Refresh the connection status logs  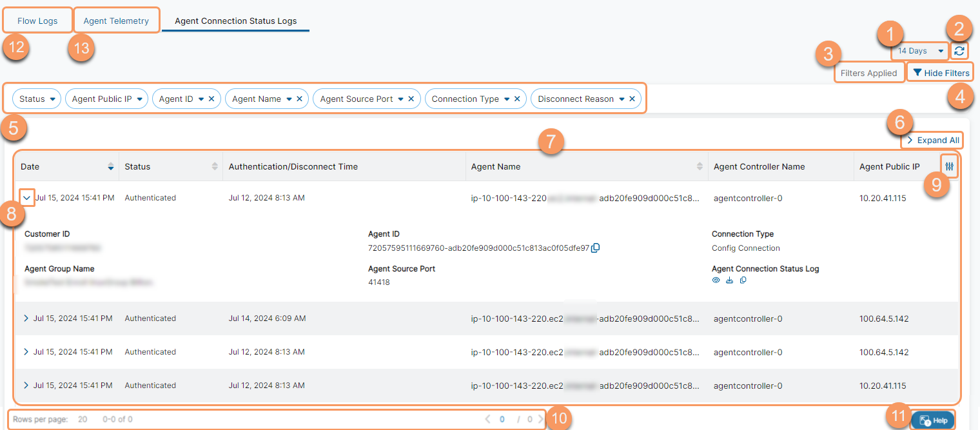[x=959, y=51]
